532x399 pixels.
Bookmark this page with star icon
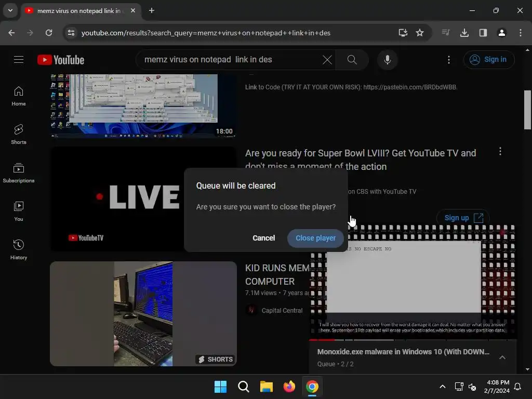(420, 33)
